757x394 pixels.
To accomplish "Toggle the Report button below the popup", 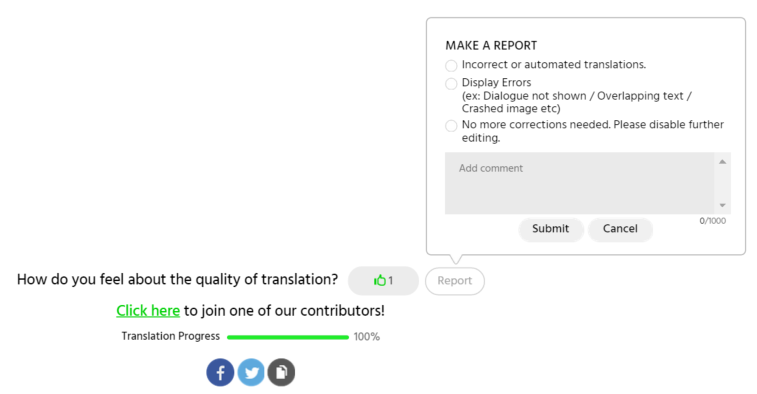I will pyautogui.click(x=455, y=281).
